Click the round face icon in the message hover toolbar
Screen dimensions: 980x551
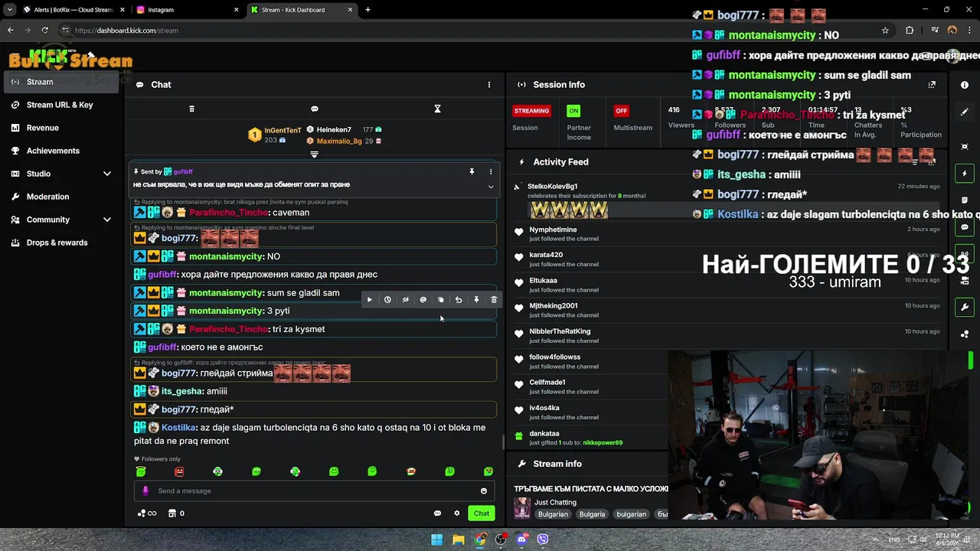click(423, 300)
